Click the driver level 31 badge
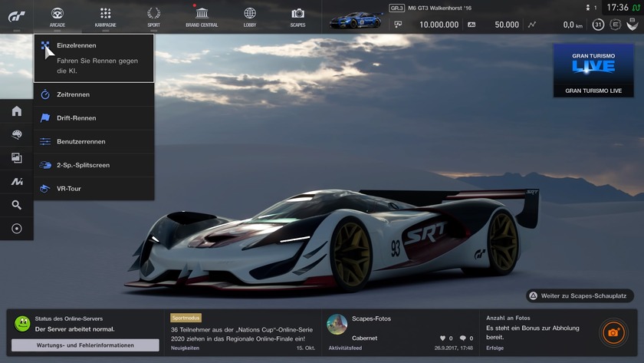 598,25
